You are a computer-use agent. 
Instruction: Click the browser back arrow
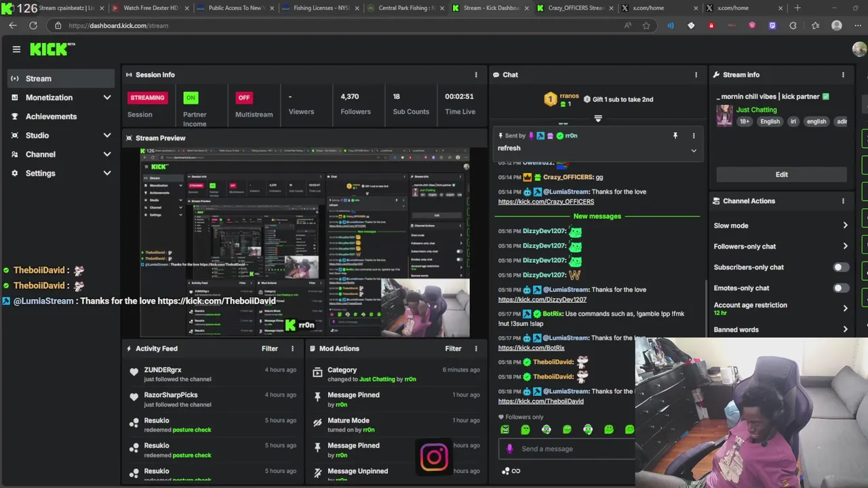[13, 25]
